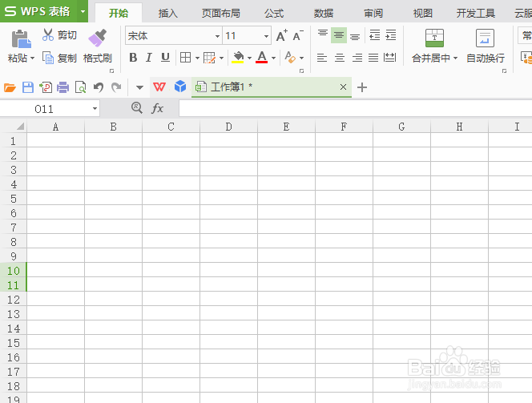The height and width of the screenshot is (403, 532).
Task: Click the select-all corner triangle
Action: pyautogui.click(x=20, y=127)
